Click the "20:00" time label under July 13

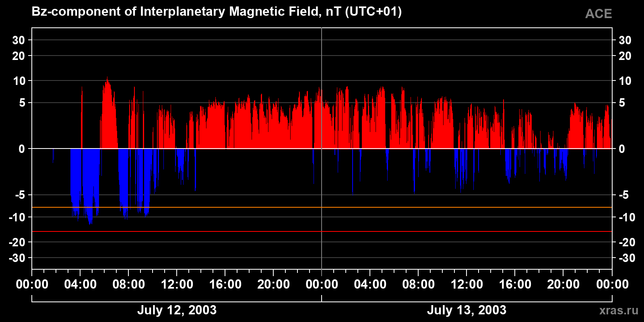click(563, 285)
